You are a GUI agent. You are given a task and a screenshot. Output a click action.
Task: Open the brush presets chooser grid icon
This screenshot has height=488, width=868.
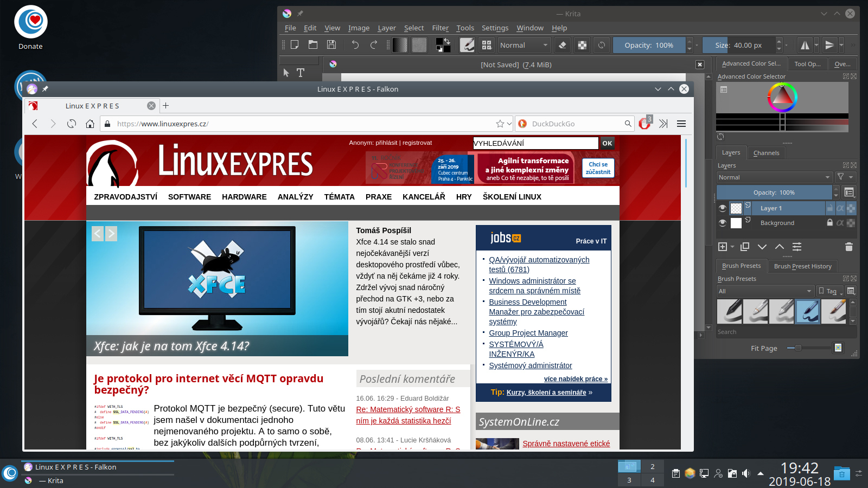(487, 45)
